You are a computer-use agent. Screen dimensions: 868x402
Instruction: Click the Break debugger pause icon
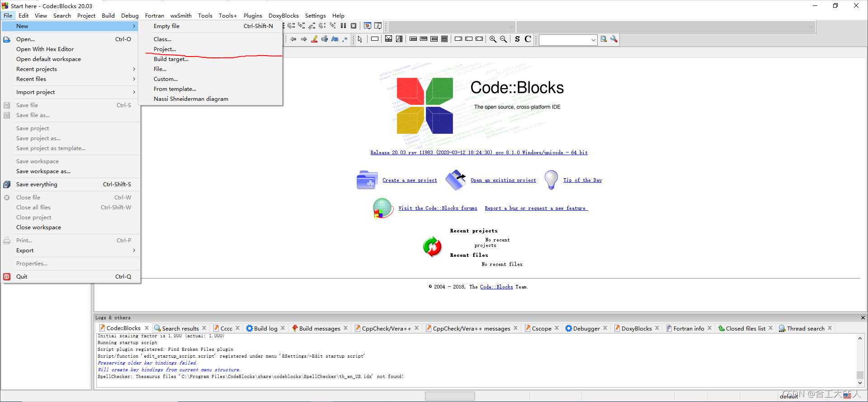(343, 26)
